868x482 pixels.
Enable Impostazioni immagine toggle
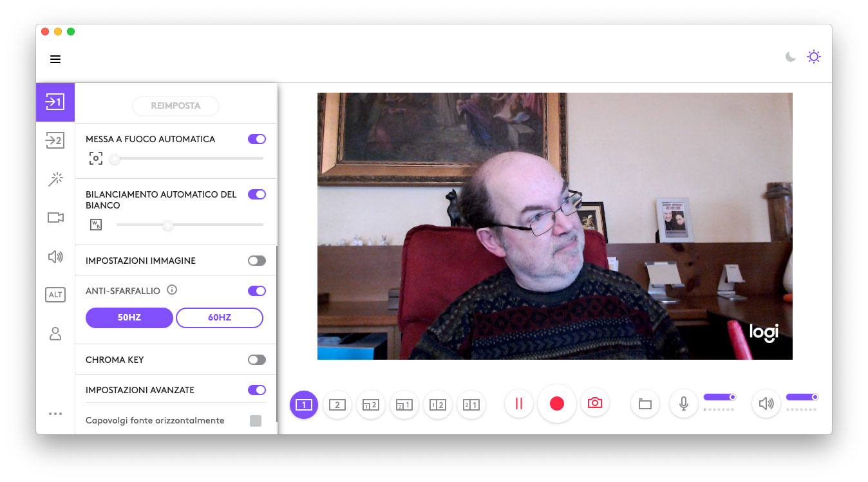(257, 261)
